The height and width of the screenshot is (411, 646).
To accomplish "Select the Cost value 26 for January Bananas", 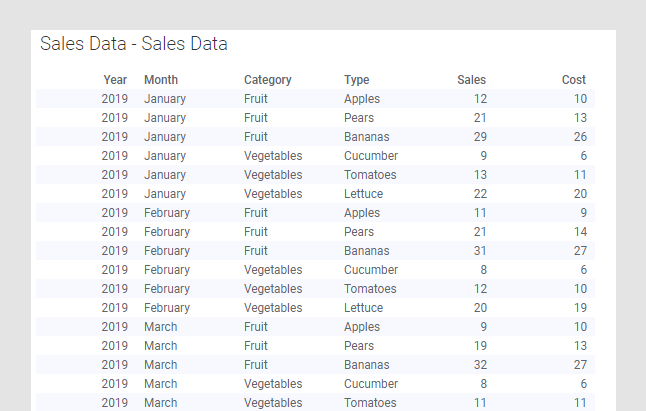I will [x=580, y=137].
